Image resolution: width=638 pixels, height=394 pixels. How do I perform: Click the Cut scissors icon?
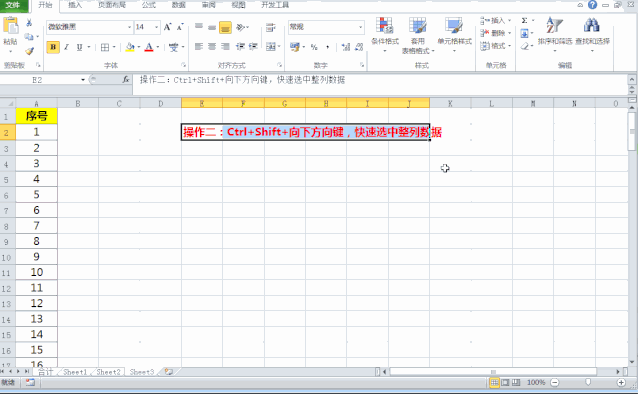coord(29,23)
